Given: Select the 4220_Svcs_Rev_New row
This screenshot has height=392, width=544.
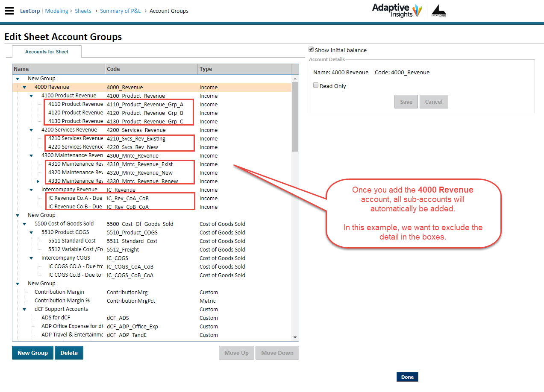Looking at the screenshot, I should pyautogui.click(x=152, y=147).
